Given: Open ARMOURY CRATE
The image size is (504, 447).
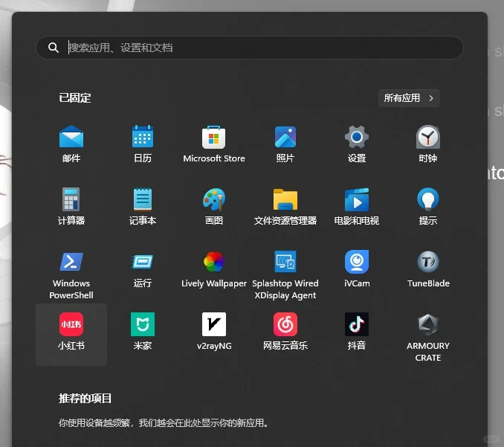Looking at the screenshot, I should click(428, 338).
